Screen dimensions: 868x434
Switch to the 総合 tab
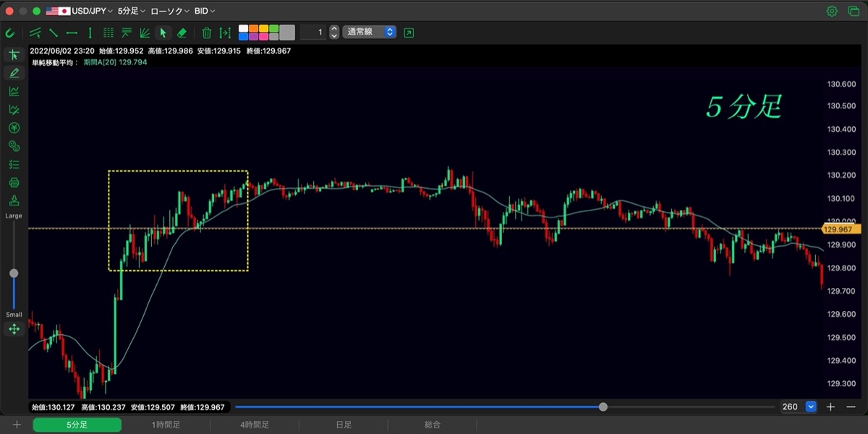pyautogui.click(x=433, y=425)
